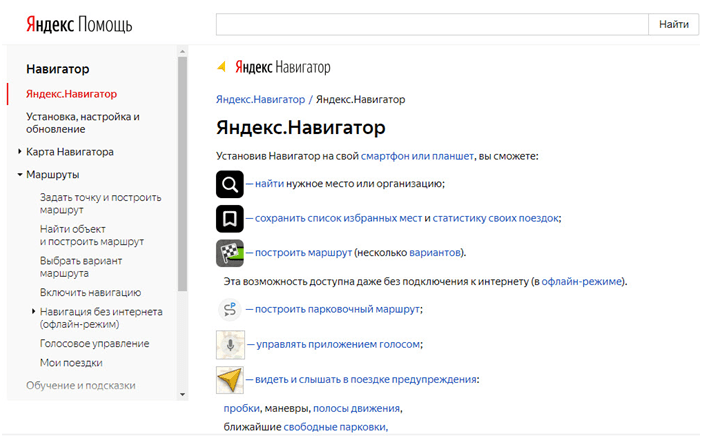The width and height of the screenshot is (708, 436).
Task: Collapse the Маршруты section
Action: [20, 174]
